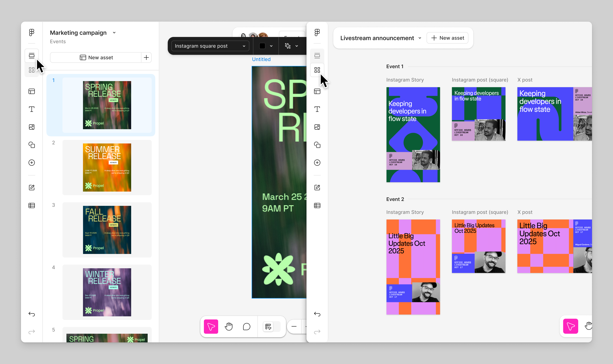
Task: Switch to grid view in the right panel sidebar
Action: (x=317, y=70)
